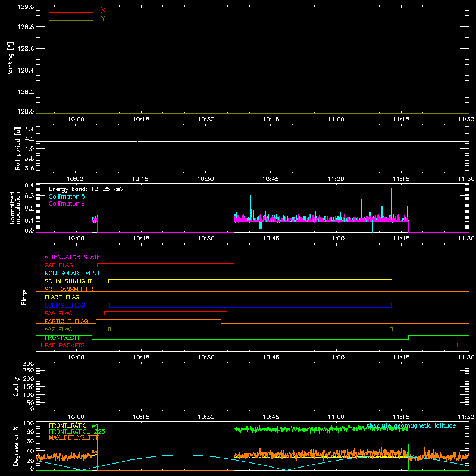Click the green FRONT_RATIO_1225 legend text
Screen dimensions: 476x476
[77, 432]
